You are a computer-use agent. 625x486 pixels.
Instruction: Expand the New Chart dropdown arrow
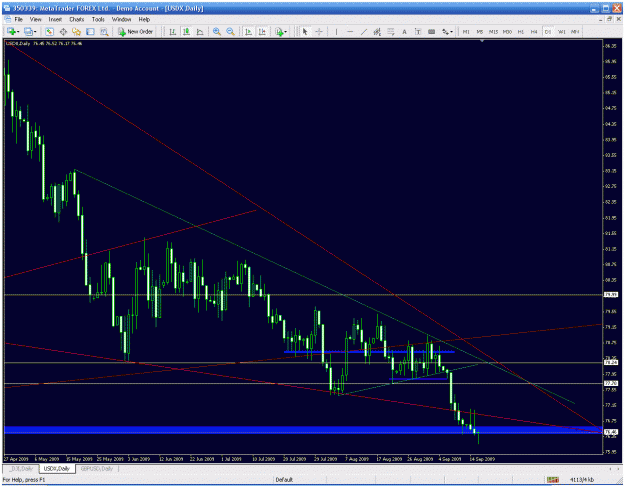(x=18, y=32)
